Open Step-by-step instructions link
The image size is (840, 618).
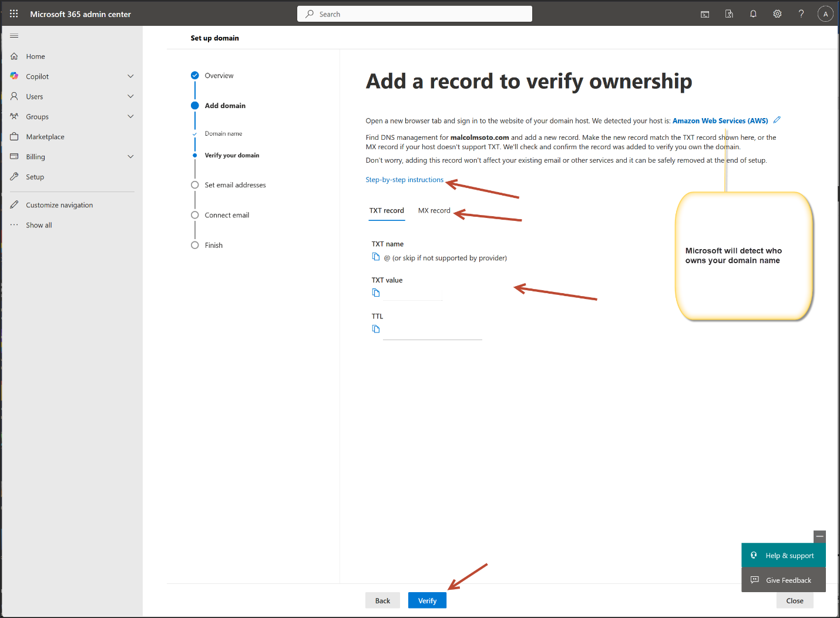[x=404, y=180]
